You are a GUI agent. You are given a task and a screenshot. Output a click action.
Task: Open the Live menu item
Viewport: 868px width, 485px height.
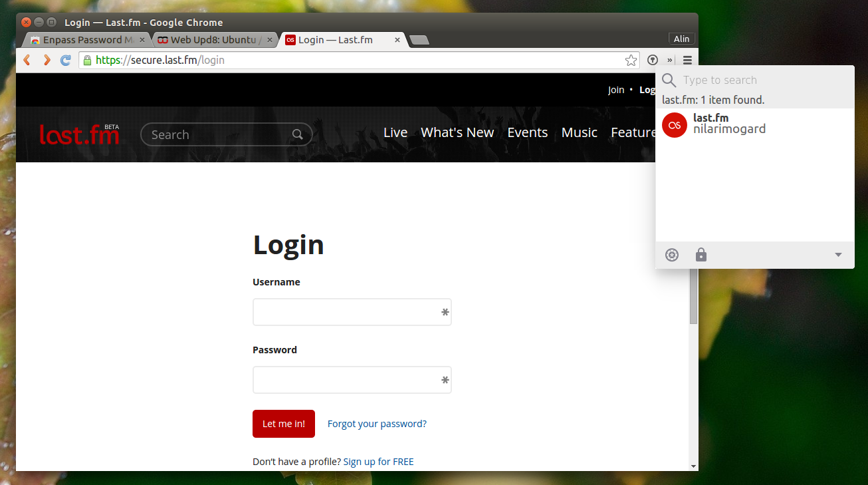coord(395,132)
